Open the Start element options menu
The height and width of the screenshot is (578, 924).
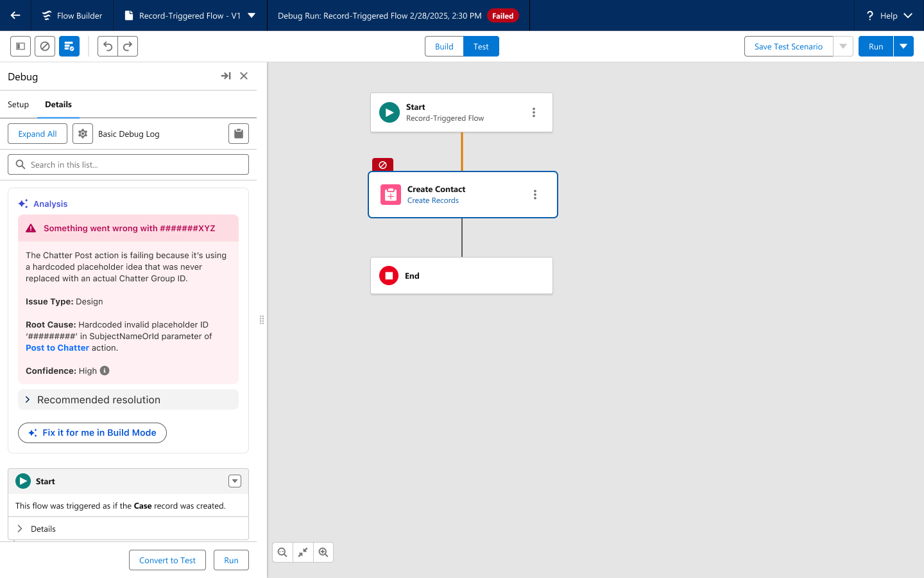534,112
